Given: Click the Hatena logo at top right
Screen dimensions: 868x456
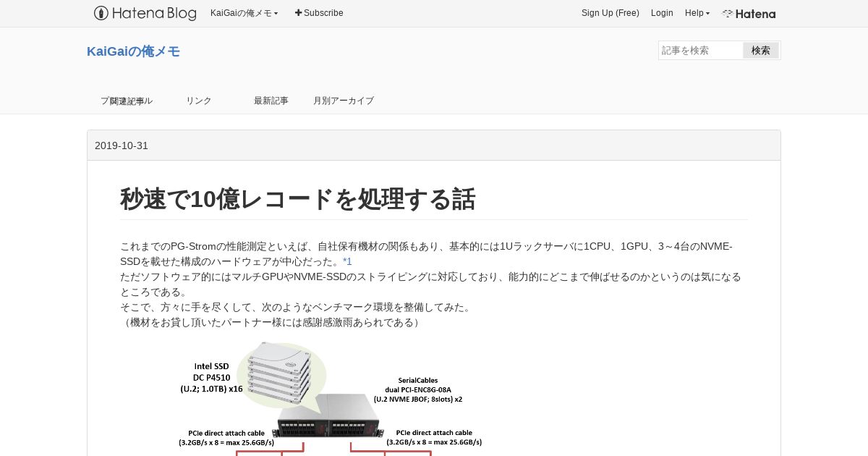Looking at the screenshot, I should click(x=749, y=14).
